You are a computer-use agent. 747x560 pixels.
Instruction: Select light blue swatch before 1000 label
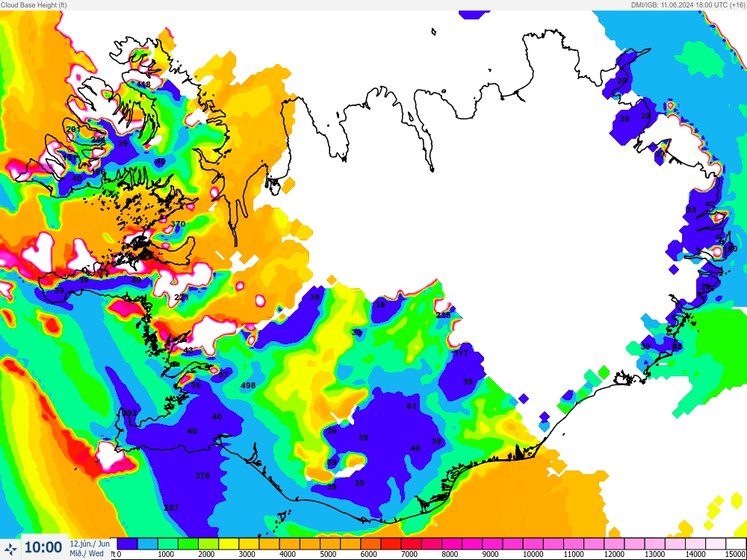[x=148, y=544]
